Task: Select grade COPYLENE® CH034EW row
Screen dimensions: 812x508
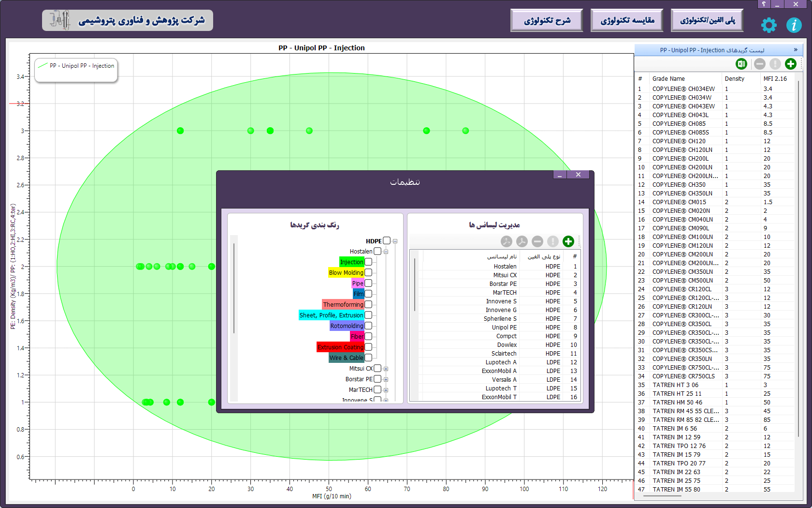Action: pyautogui.click(x=714, y=89)
